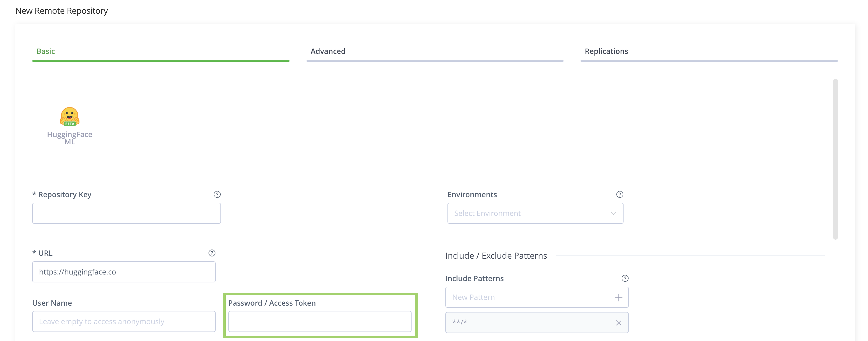Focus the Password / Access Token field
Viewport: 868px width, 341px height.
point(319,321)
